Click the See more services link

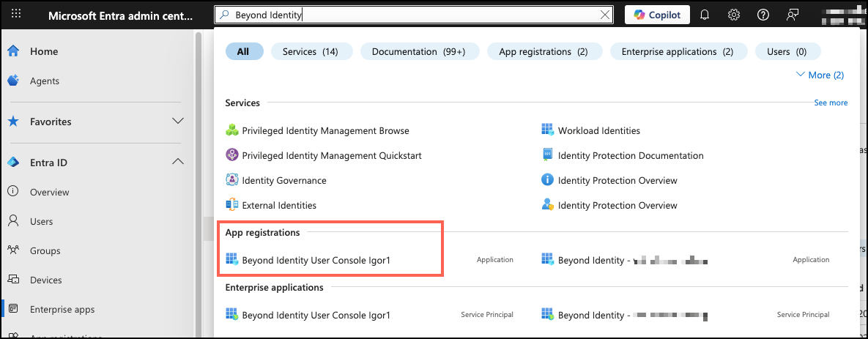coord(831,103)
